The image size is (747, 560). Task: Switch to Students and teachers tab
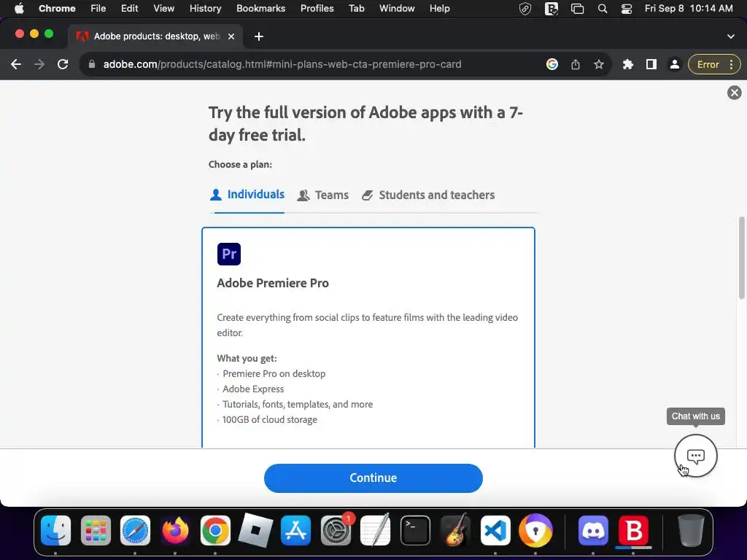[x=428, y=195]
